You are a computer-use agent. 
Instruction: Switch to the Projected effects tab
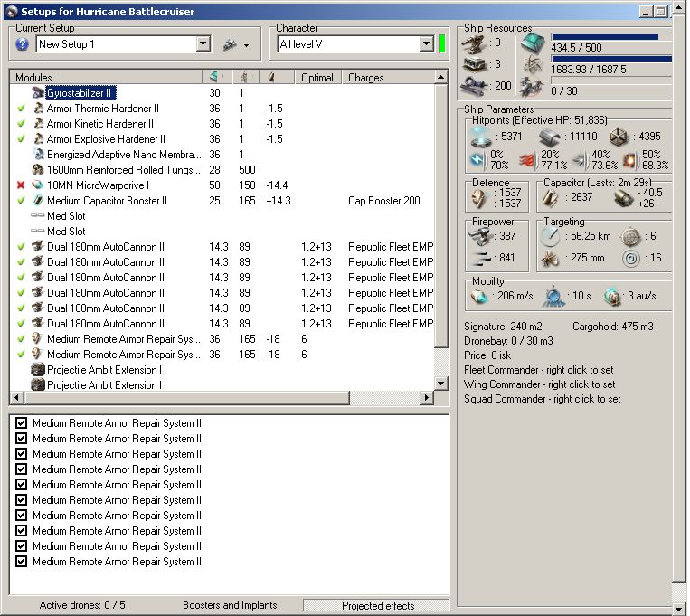pos(377,605)
